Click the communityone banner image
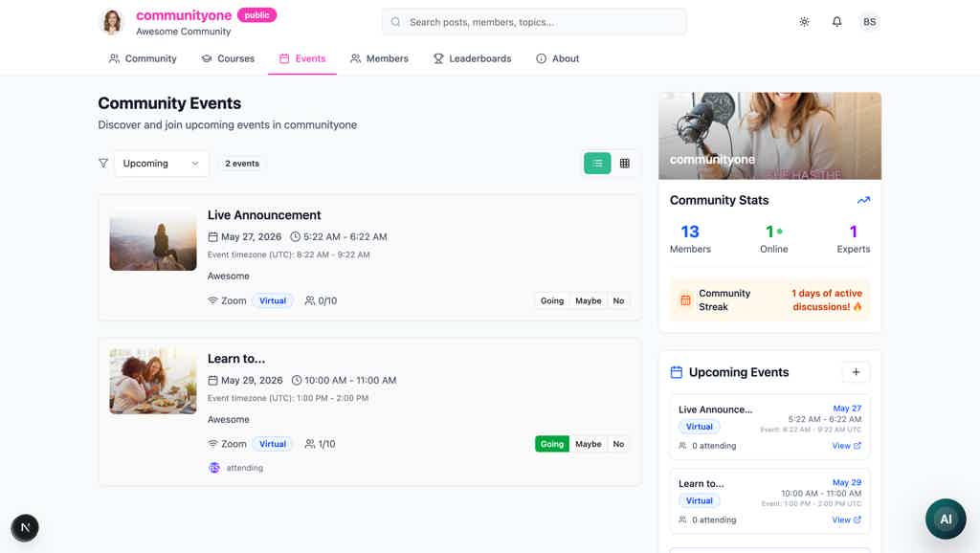980x553 pixels. (x=770, y=136)
